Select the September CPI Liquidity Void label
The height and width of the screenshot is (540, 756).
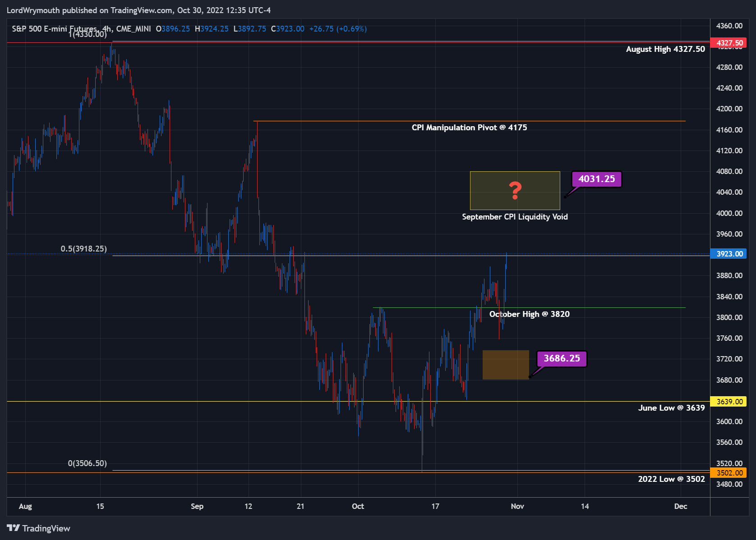(x=515, y=217)
